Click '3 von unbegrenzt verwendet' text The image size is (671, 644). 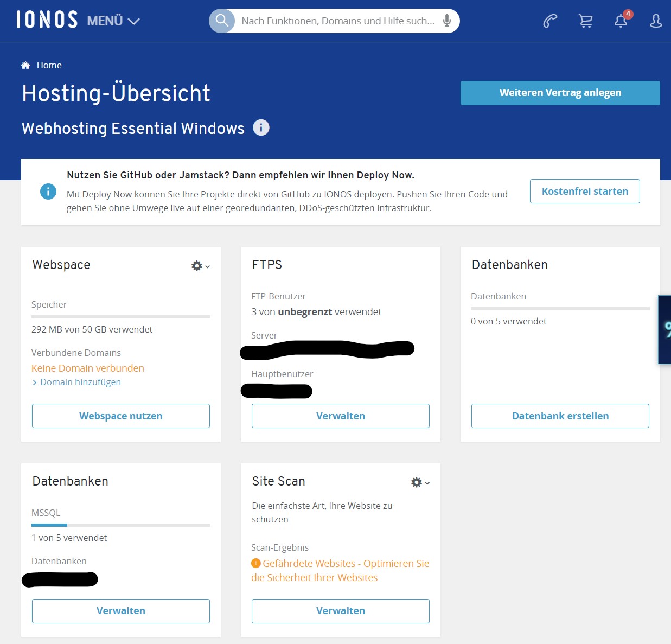316,311
